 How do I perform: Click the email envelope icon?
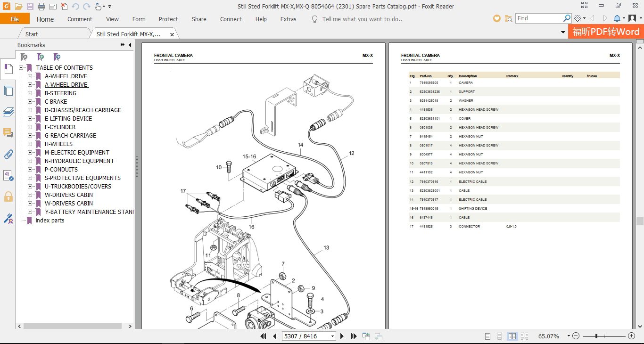click(52, 7)
